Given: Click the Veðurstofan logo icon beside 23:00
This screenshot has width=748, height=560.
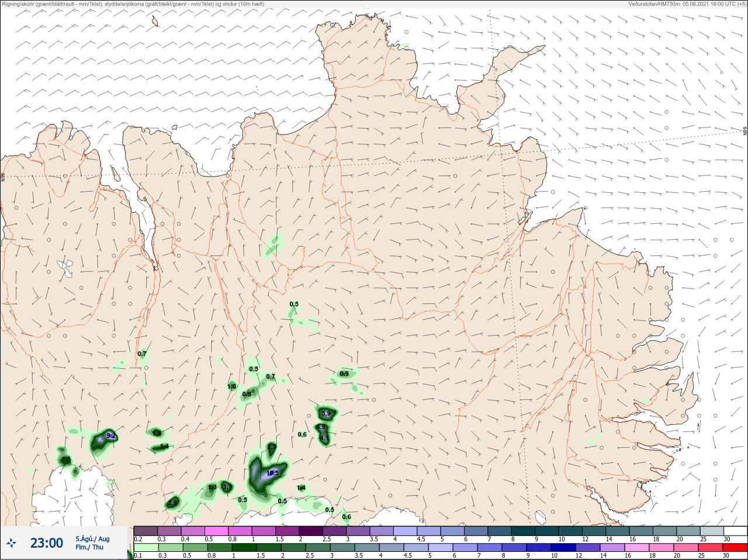Looking at the screenshot, I should (x=11, y=543).
